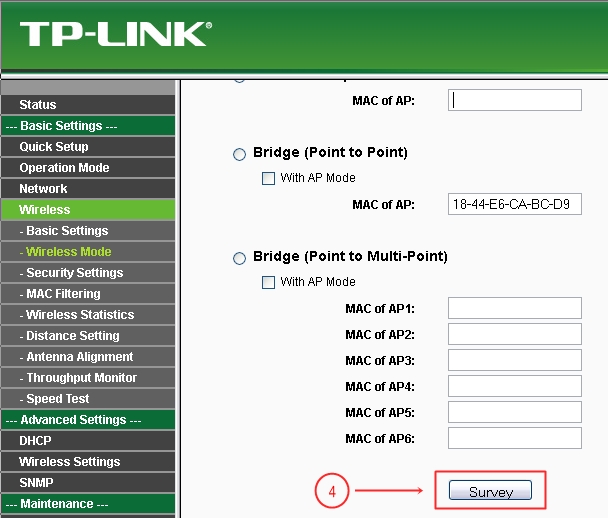Select Bridge (Point to Multi-Point) radio button

point(239,258)
